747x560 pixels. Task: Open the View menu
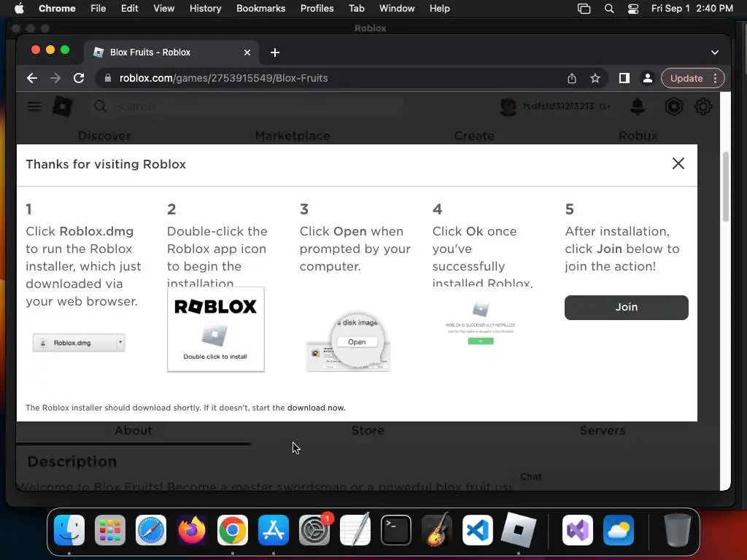tap(163, 8)
